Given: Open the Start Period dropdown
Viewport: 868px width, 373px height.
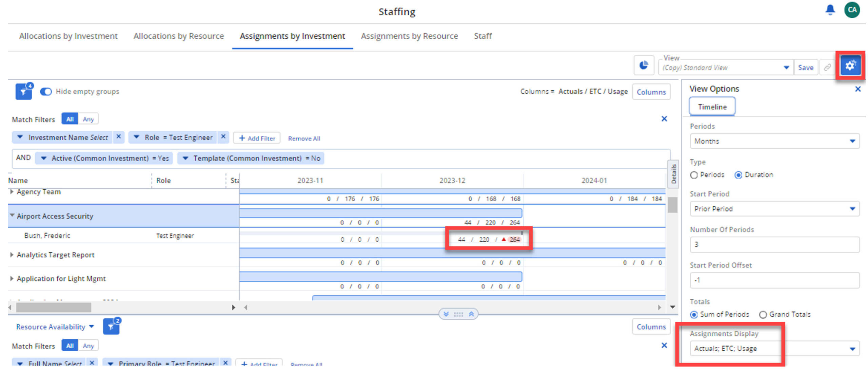Looking at the screenshot, I should pyautogui.click(x=774, y=209).
